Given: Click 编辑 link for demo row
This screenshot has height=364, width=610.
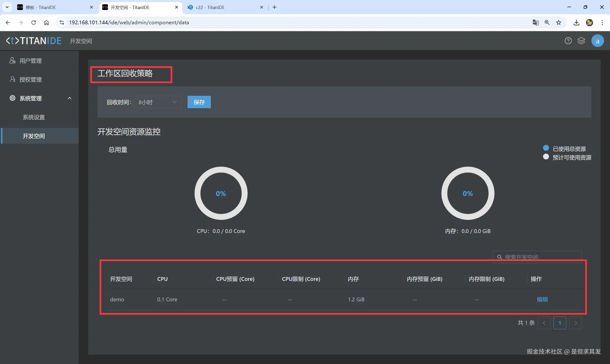Looking at the screenshot, I should (x=542, y=299).
